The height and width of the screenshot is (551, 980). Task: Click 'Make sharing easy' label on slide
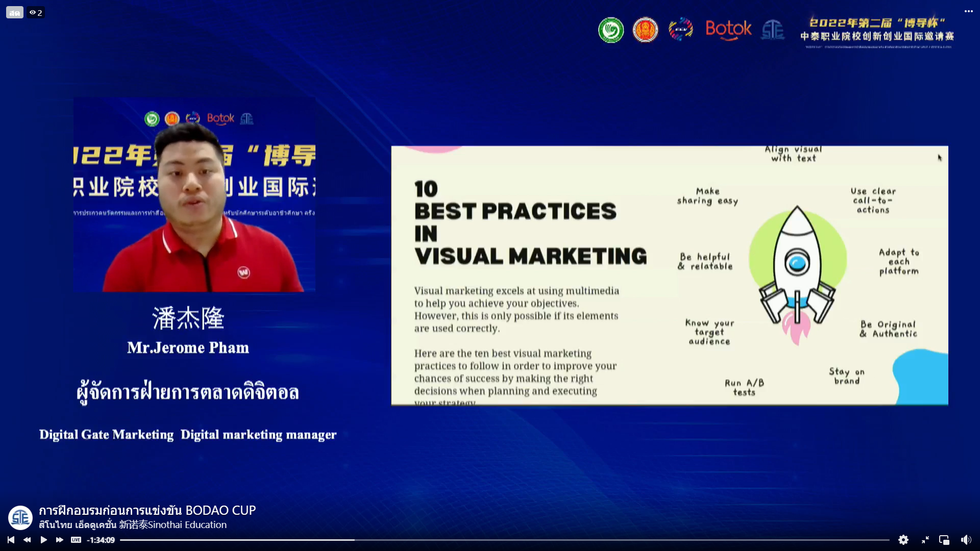(x=707, y=196)
